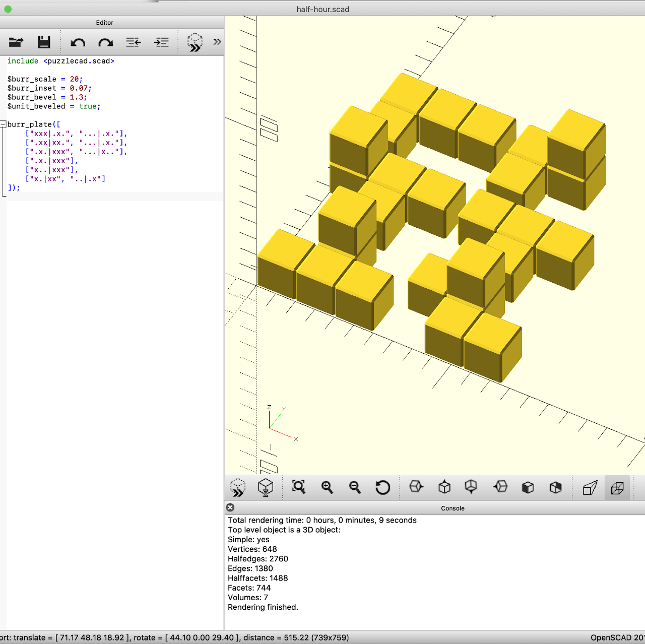Close the Console panel
This screenshot has height=644, width=645.
230,507
